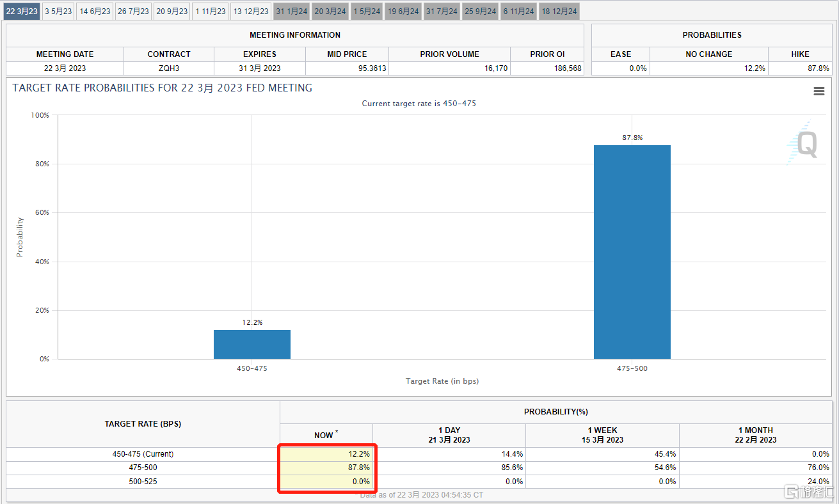This screenshot has width=839, height=504.
Task: Switch to the 20 3月24 meeting tab
Action: [330, 12]
